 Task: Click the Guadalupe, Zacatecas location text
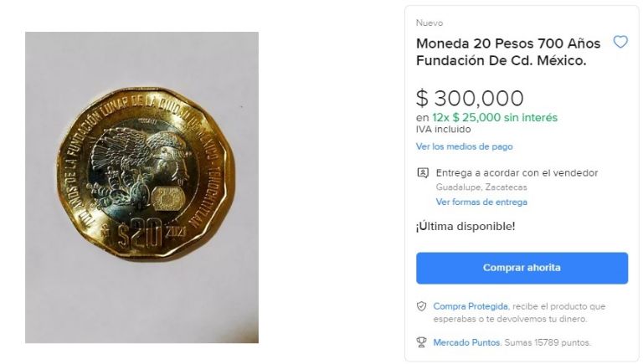pyautogui.click(x=481, y=187)
